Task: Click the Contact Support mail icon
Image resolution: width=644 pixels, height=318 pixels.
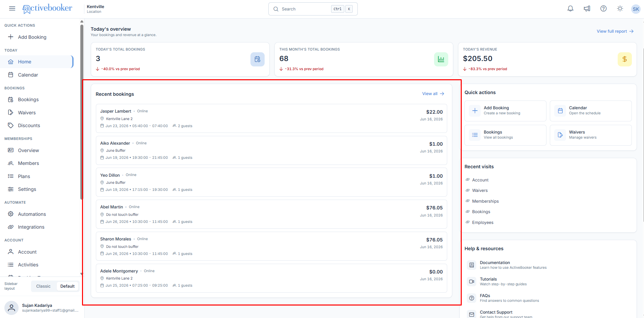Action: 472,314
